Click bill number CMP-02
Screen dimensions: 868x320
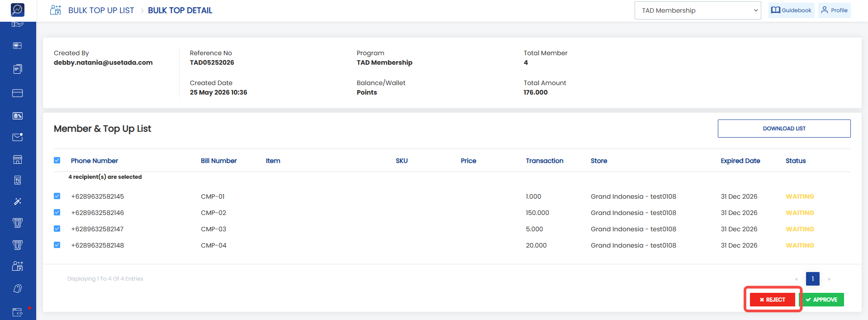(x=213, y=213)
